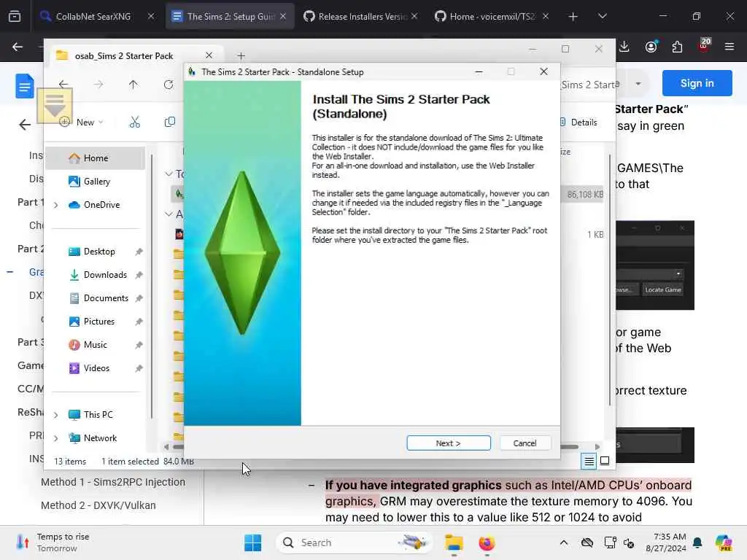Open Videos quick access folder

click(96, 368)
